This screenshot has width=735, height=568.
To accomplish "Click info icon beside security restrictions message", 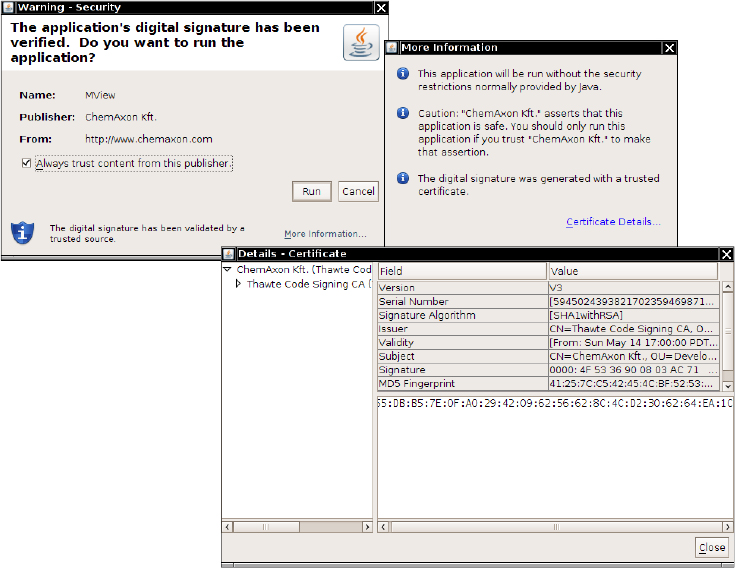I will (x=403, y=74).
